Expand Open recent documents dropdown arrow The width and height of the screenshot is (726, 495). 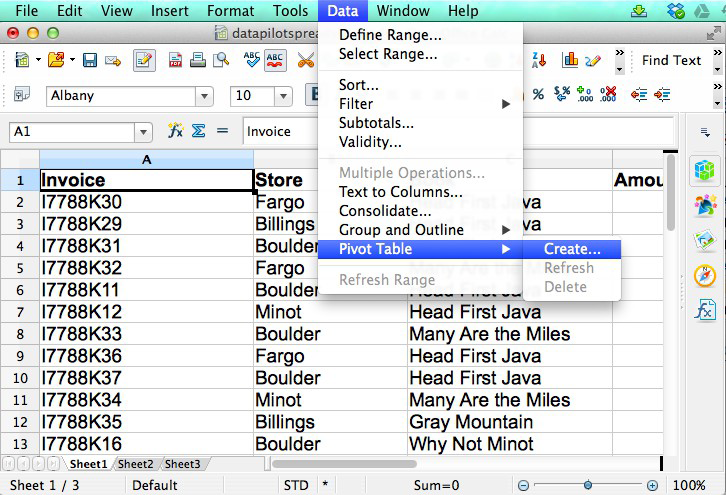pyautogui.click(x=72, y=60)
